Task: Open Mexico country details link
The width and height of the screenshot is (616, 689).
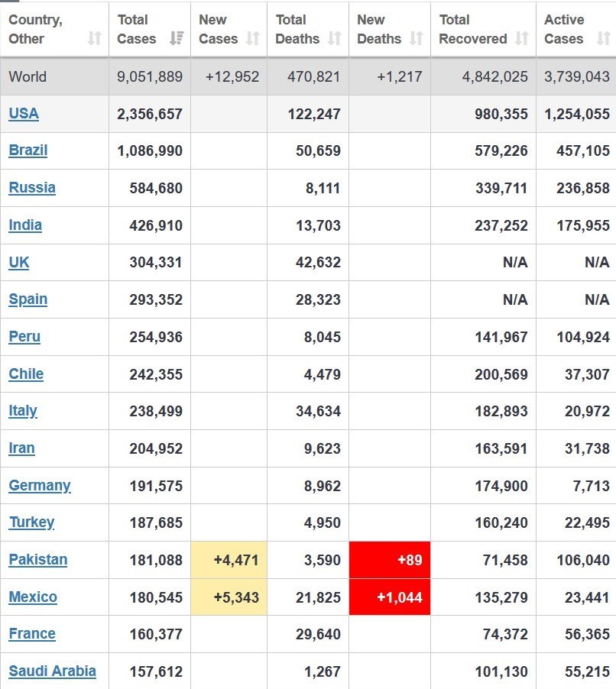Action: point(33,597)
